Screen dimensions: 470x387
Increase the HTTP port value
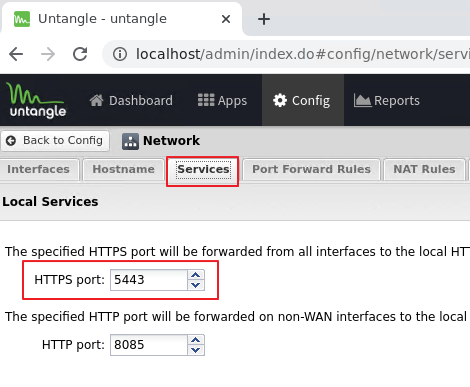[196, 340]
